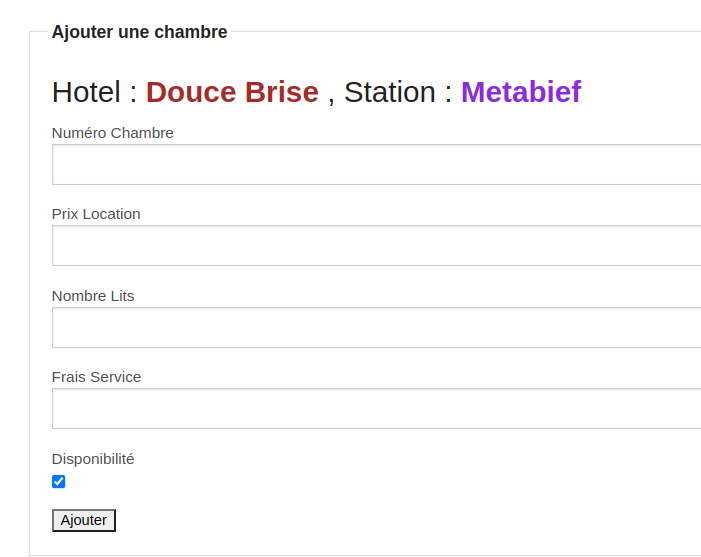This screenshot has width=701, height=557.
Task: Click the Nombre Lits label text
Action: (93, 296)
